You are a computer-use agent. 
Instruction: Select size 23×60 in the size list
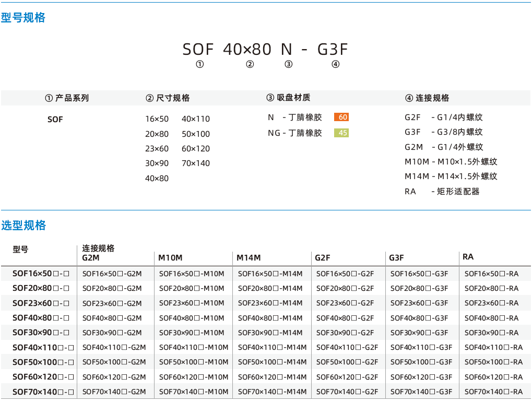(x=157, y=149)
